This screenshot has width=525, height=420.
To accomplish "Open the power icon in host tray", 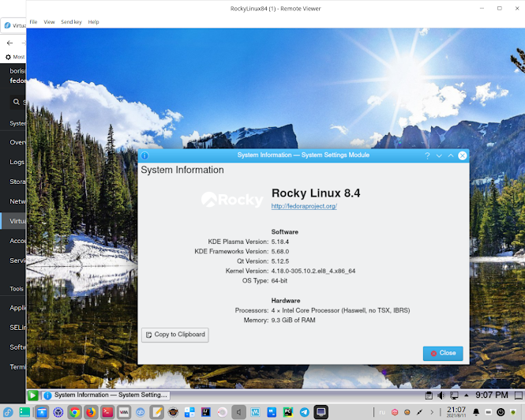I will [x=501, y=412].
